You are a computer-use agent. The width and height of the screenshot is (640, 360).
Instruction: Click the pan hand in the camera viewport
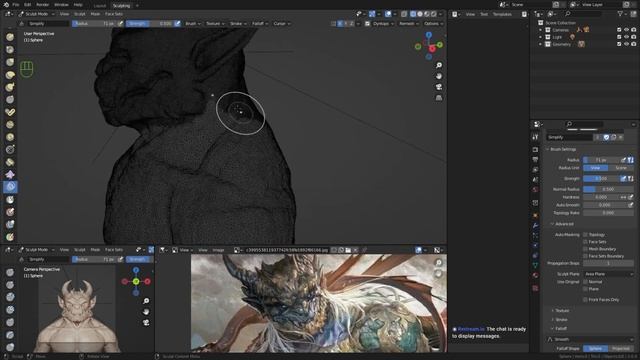coord(146,312)
